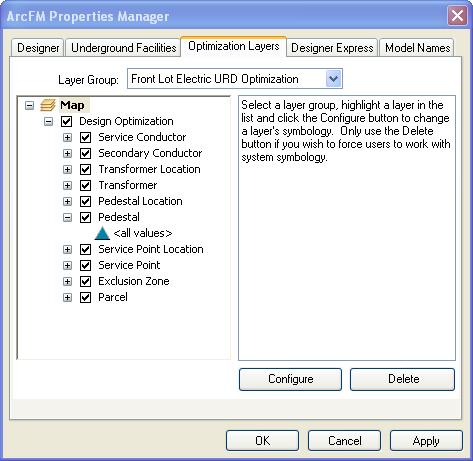Click the teal triangle Pedestal symbol
This screenshot has width=473, height=461.
(102, 233)
